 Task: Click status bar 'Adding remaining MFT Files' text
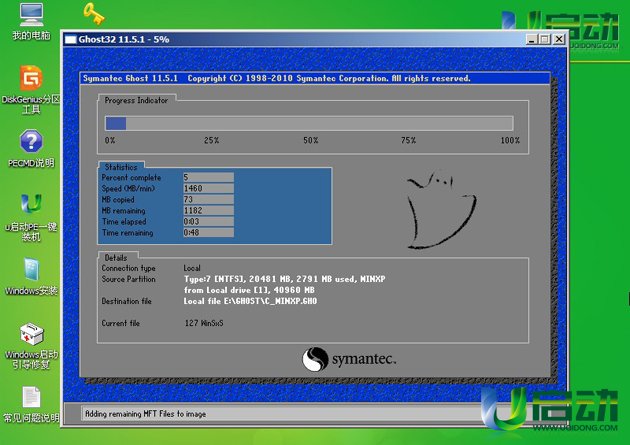[145, 414]
